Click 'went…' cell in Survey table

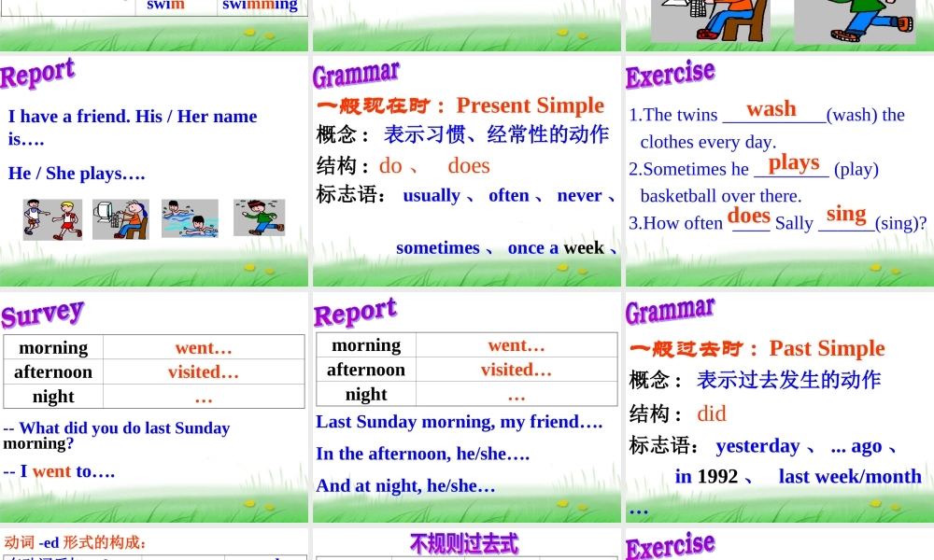[x=204, y=348]
